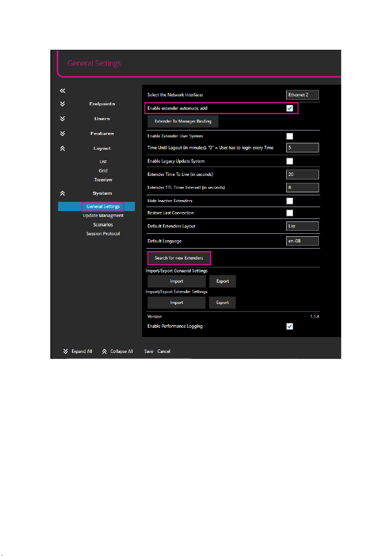Import General Settings
Image resolution: width=392 pixels, height=556 pixels.
coord(176,281)
